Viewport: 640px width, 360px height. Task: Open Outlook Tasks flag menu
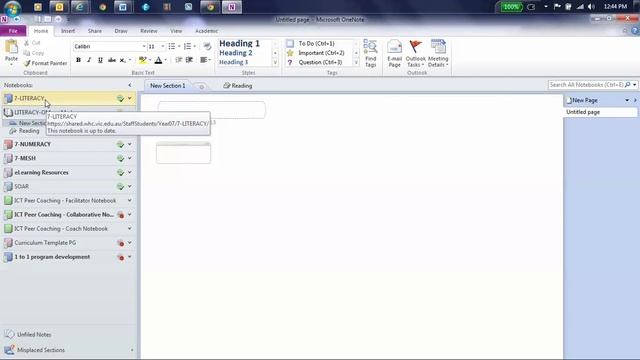point(416,53)
